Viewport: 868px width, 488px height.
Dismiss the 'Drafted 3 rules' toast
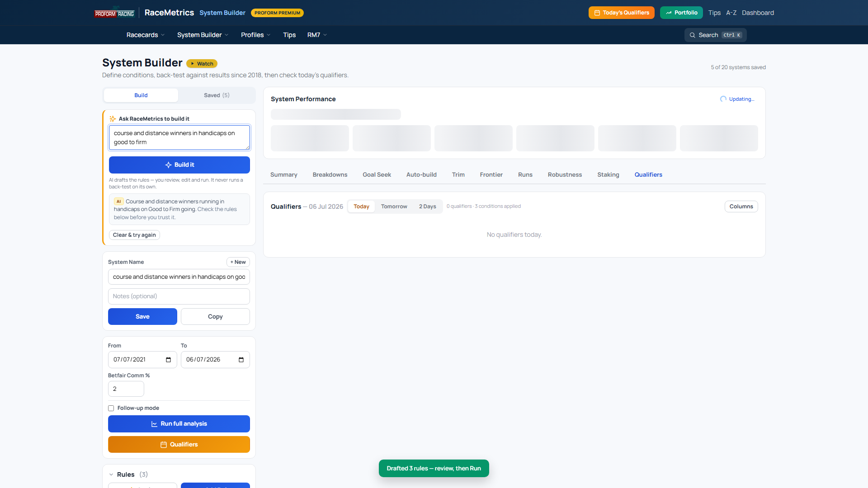pos(434,469)
